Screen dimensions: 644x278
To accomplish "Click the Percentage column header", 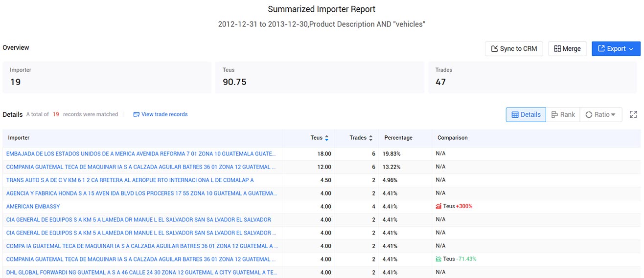I will click(398, 138).
